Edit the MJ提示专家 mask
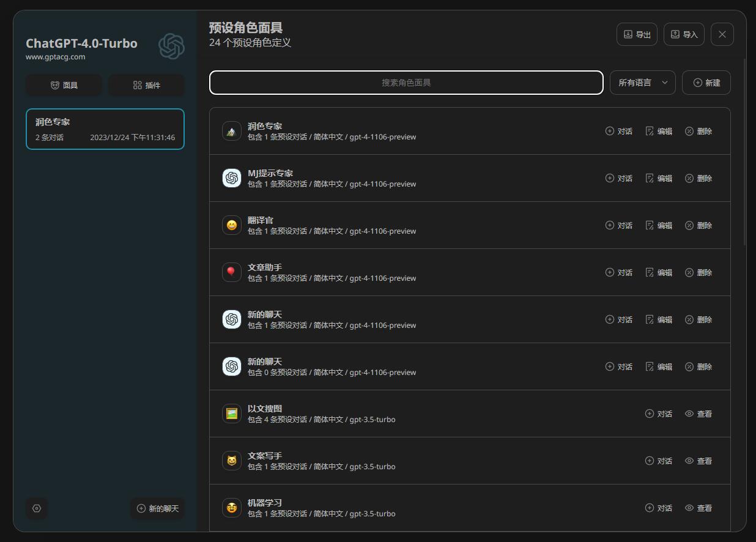Screen dimensions: 756x542 (x=659, y=178)
